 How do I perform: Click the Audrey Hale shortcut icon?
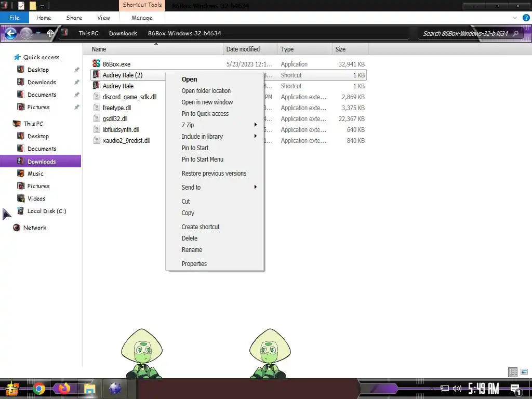[96, 86]
